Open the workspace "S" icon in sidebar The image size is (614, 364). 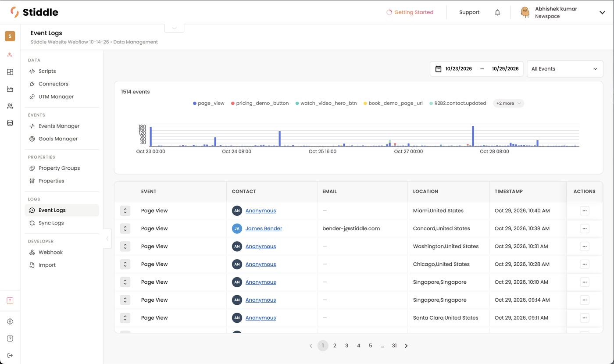click(x=10, y=36)
